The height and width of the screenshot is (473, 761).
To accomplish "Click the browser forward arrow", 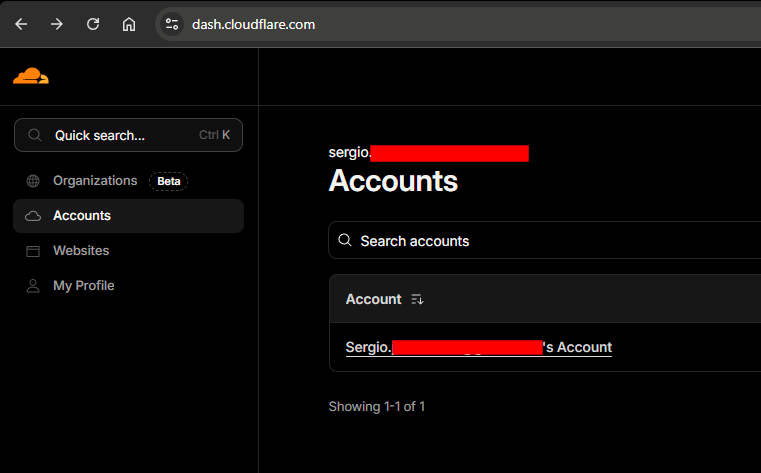I will [x=57, y=24].
